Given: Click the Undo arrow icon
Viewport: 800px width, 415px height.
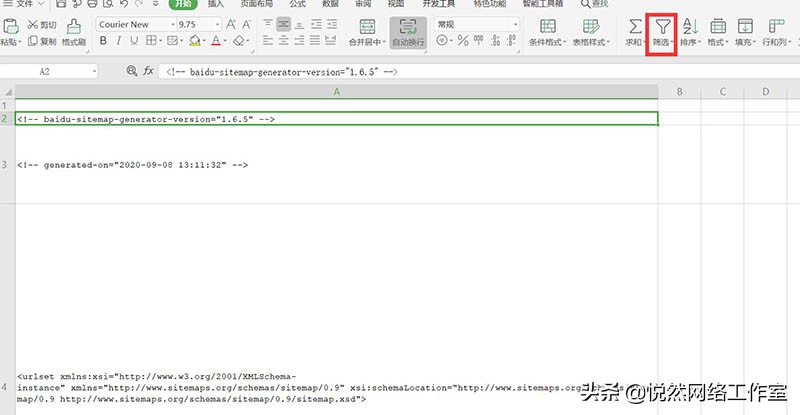Looking at the screenshot, I should (x=123, y=4).
